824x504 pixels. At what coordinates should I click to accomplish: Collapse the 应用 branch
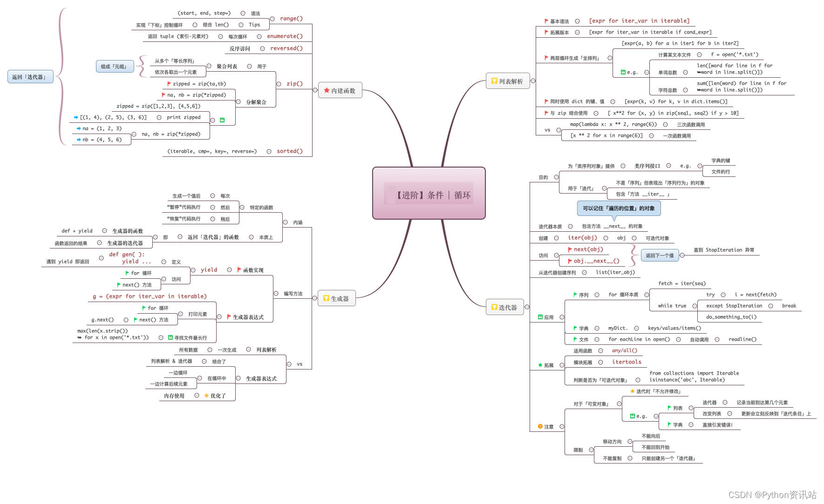click(562, 317)
